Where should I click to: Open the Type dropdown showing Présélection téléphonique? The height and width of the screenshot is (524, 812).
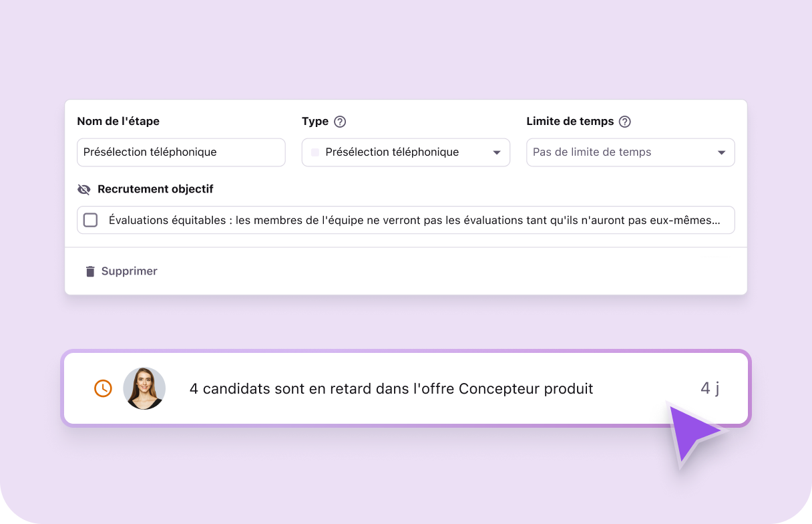(x=405, y=152)
